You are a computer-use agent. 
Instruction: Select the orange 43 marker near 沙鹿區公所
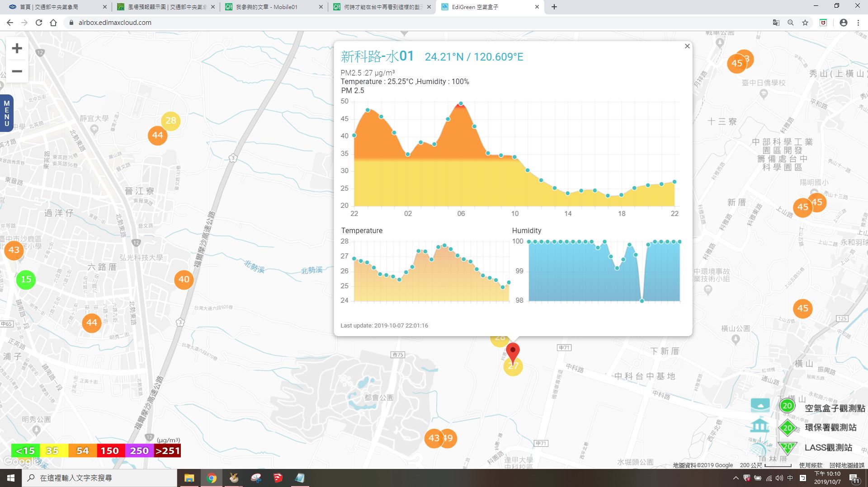tap(14, 250)
